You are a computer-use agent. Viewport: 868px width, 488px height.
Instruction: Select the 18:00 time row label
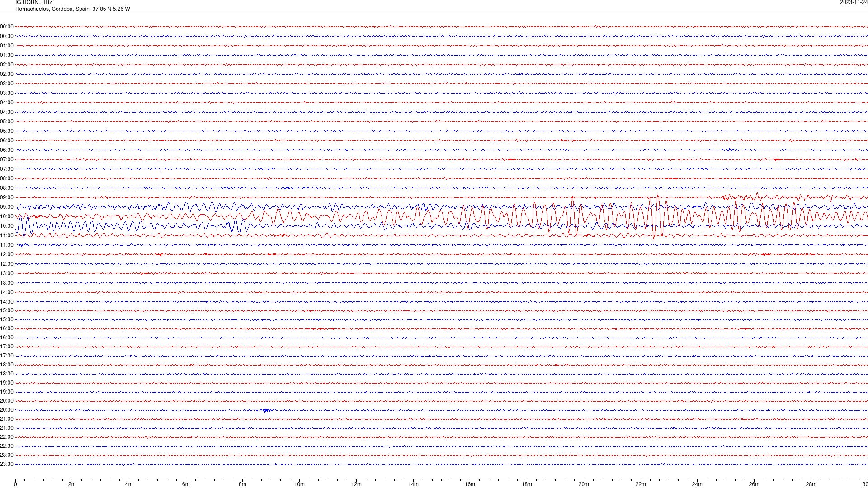click(7, 365)
